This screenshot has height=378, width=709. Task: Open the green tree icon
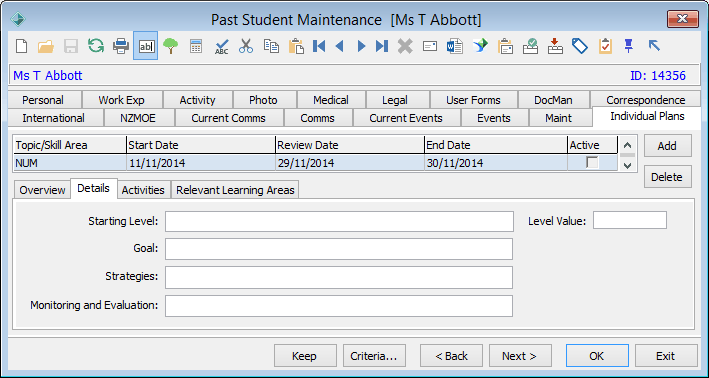click(x=170, y=46)
